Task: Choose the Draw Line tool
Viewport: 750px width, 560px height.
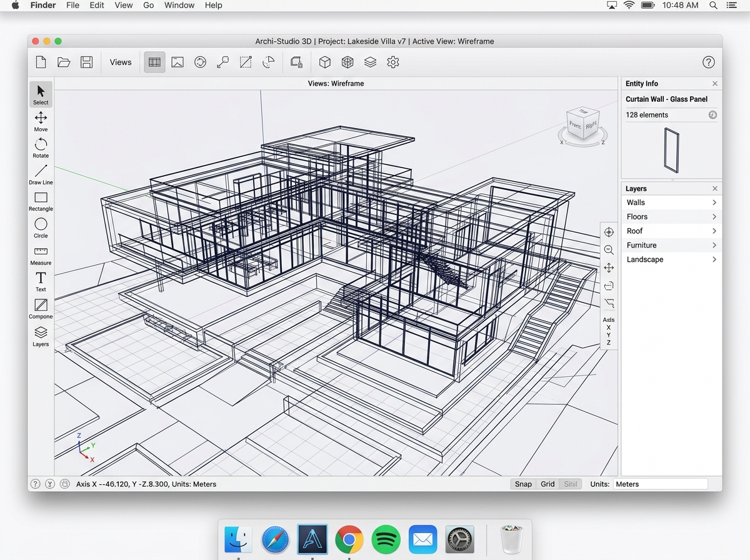Action: coord(41,174)
